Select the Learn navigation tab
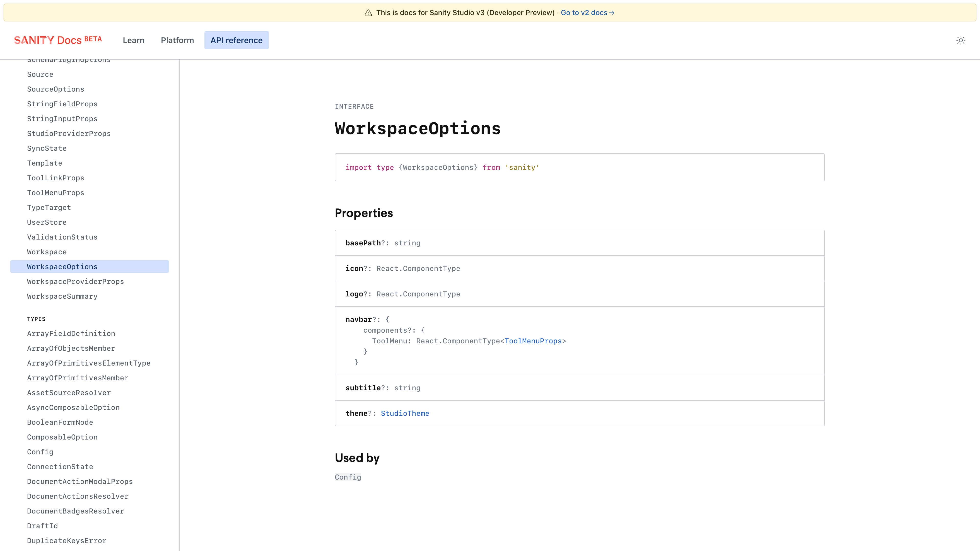The width and height of the screenshot is (980, 551). click(133, 40)
